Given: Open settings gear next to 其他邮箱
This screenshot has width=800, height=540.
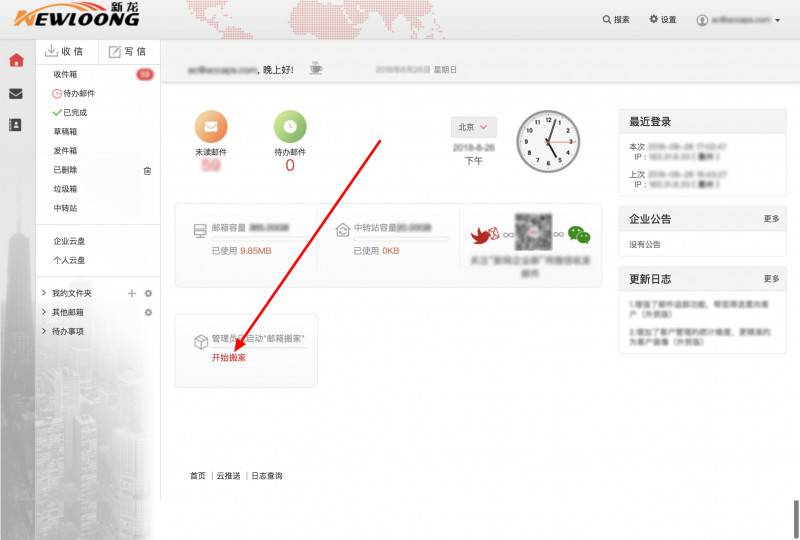Looking at the screenshot, I should tap(148, 312).
